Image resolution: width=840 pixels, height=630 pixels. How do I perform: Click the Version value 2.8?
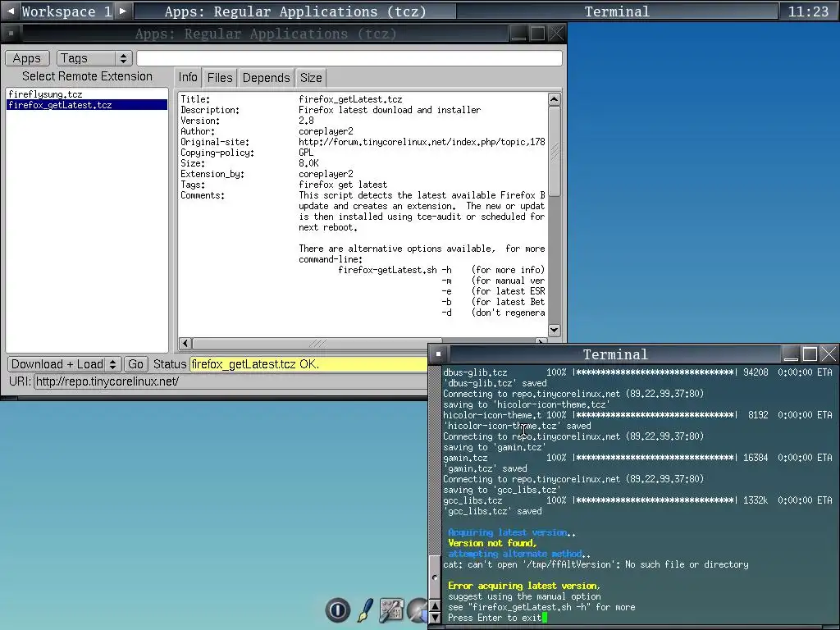(x=306, y=121)
